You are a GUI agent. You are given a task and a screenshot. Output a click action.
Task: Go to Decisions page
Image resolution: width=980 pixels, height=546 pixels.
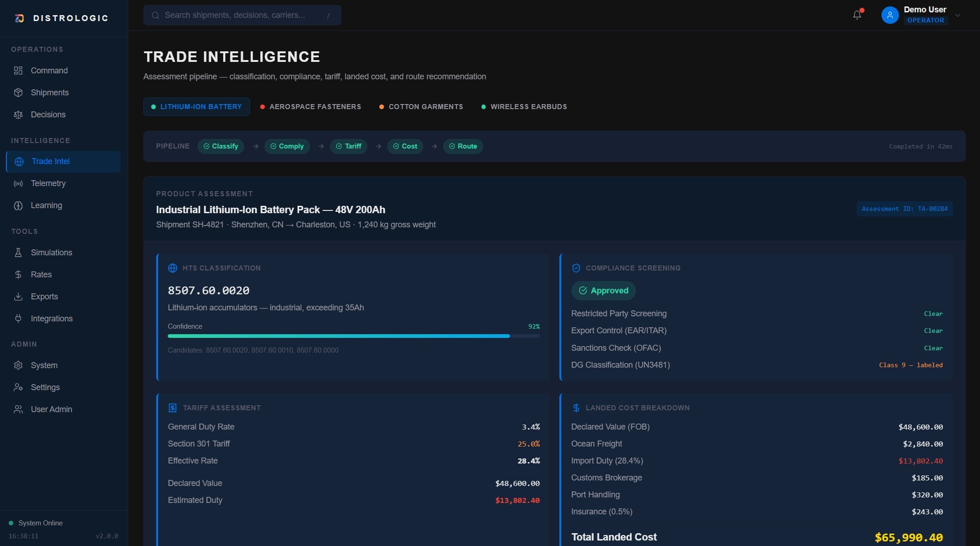point(63,115)
